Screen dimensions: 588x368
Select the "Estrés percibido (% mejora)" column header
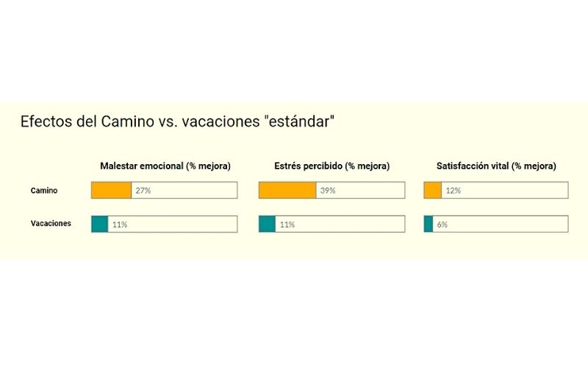pos(331,166)
